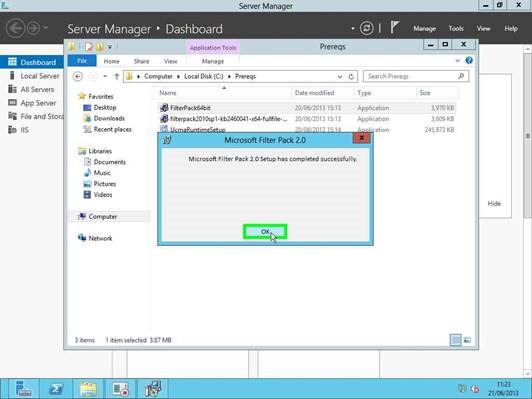Click the new folder quick access icon
Viewport: 532px width, 399px height.
click(100, 46)
